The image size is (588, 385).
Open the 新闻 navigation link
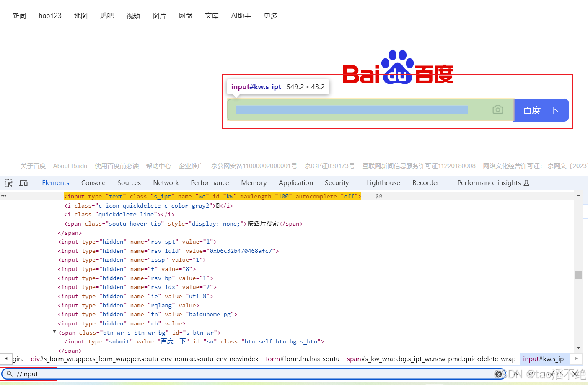tap(19, 16)
